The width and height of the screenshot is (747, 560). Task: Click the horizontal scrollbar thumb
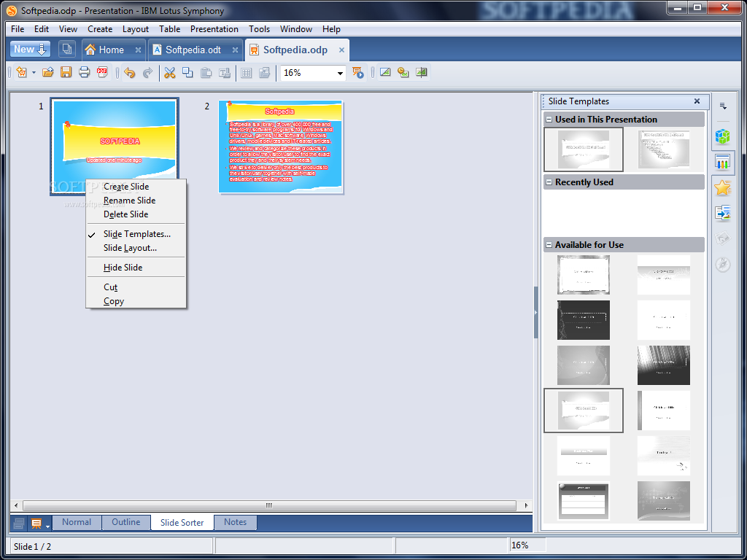(269, 505)
